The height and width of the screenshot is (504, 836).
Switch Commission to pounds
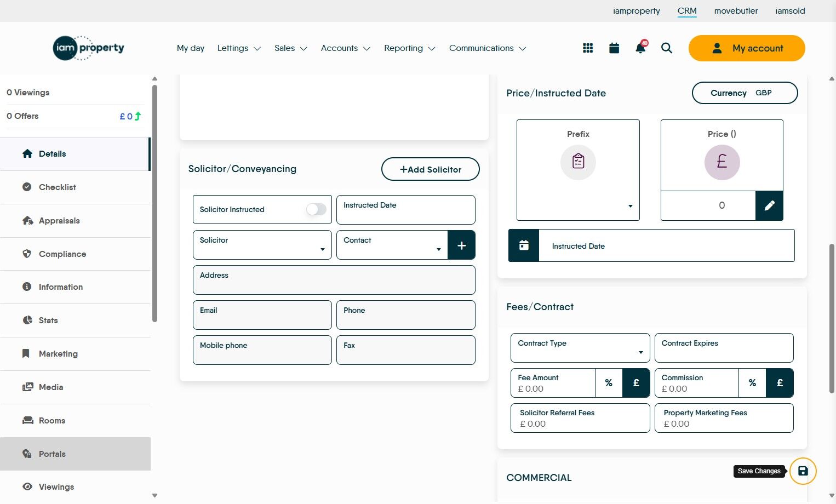[x=780, y=383]
